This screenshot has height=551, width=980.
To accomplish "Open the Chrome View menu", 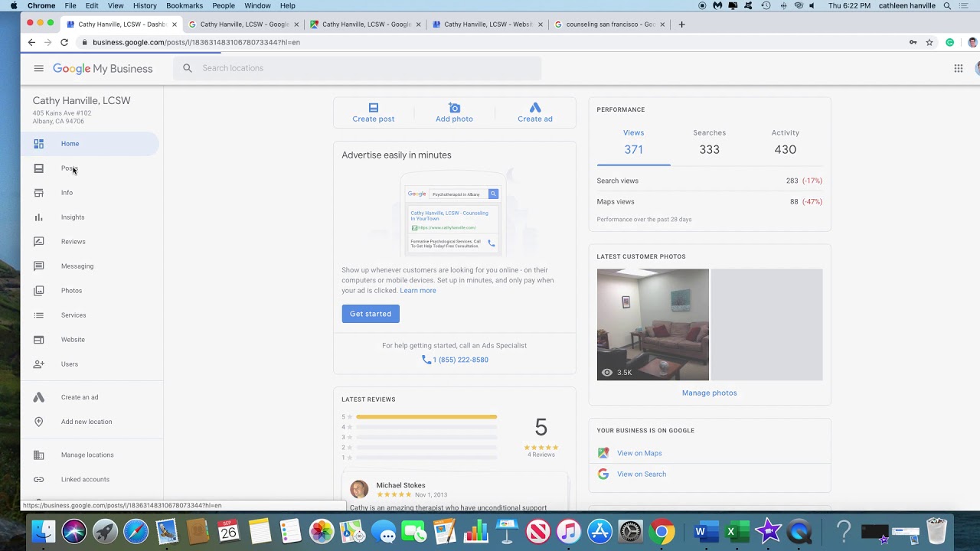I will pyautogui.click(x=116, y=5).
